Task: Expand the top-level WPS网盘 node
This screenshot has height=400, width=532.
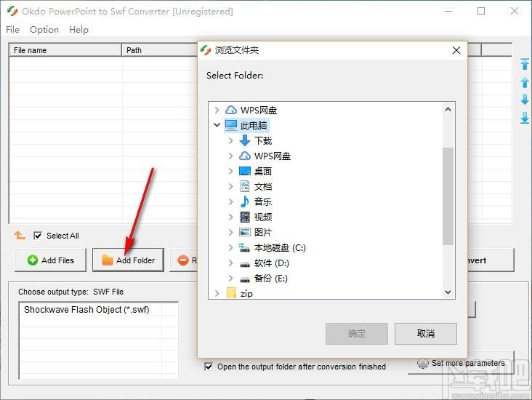Action: [x=217, y=110]
